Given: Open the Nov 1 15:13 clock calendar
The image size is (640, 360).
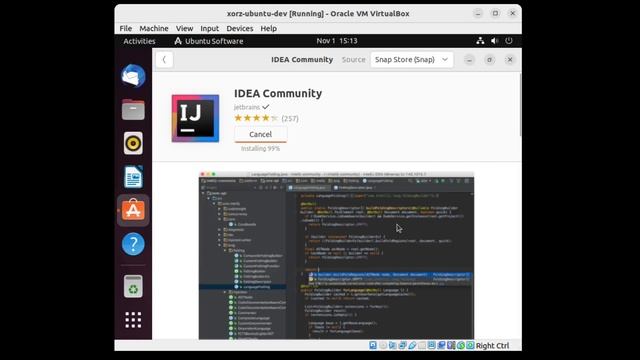Looking at the screenshot, I should click(x=337, y=41).
